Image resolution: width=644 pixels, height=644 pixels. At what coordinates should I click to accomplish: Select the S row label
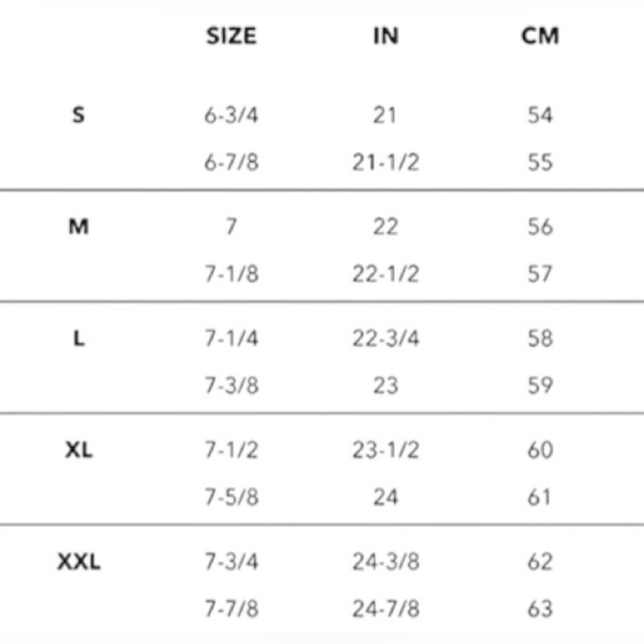click(79, 116)
